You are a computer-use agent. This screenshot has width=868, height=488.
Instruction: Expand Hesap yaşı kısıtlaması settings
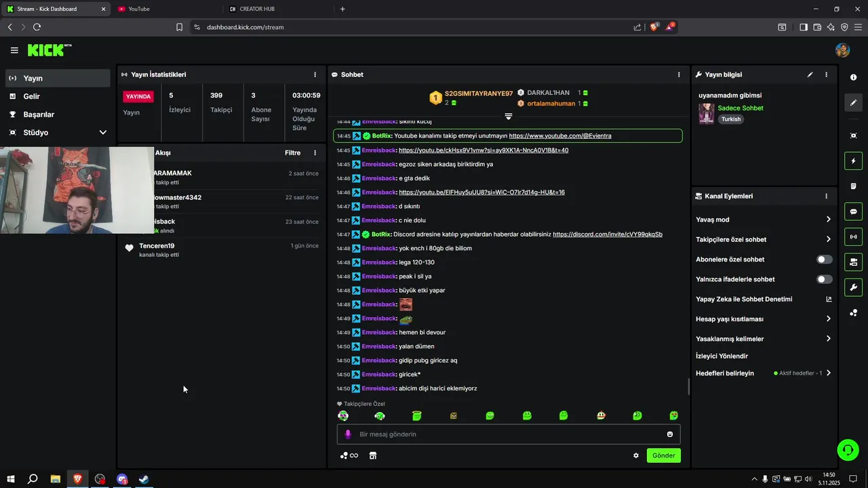828,319
